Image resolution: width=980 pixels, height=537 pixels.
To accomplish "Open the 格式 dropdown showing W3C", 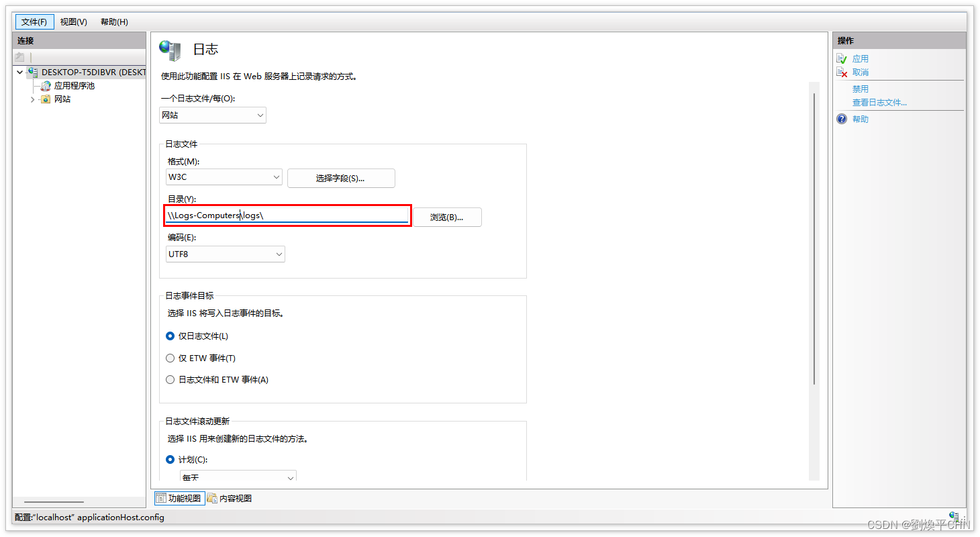I will tap(224, 177).
